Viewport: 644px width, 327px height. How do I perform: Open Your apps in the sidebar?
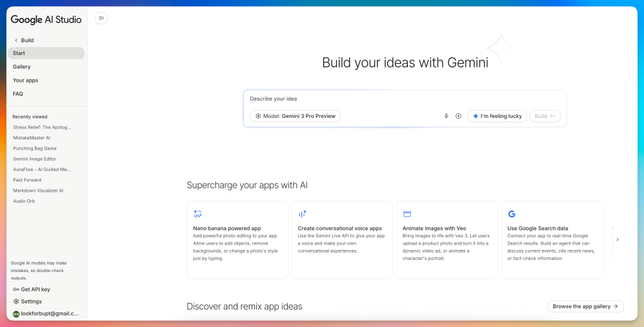tap(25, 80)
